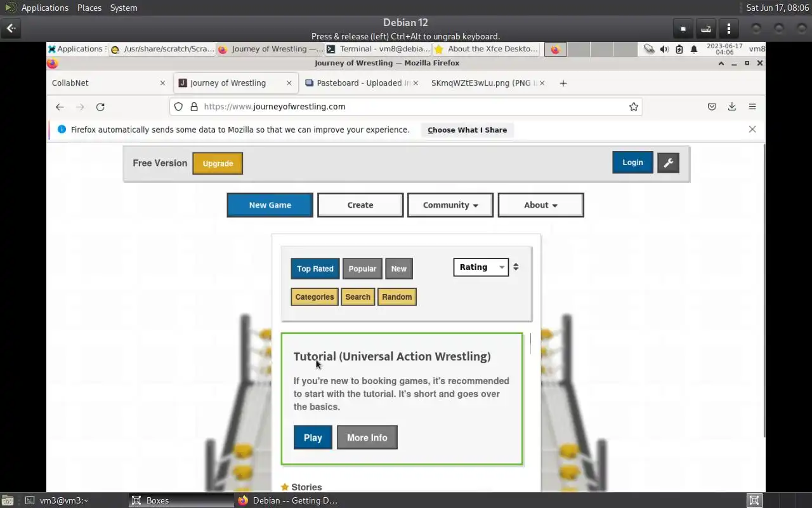The height and width of the screenshot is (508, 812).
Task: Click the Categories button
Action: pyautogui.click(x=315, y=297)
